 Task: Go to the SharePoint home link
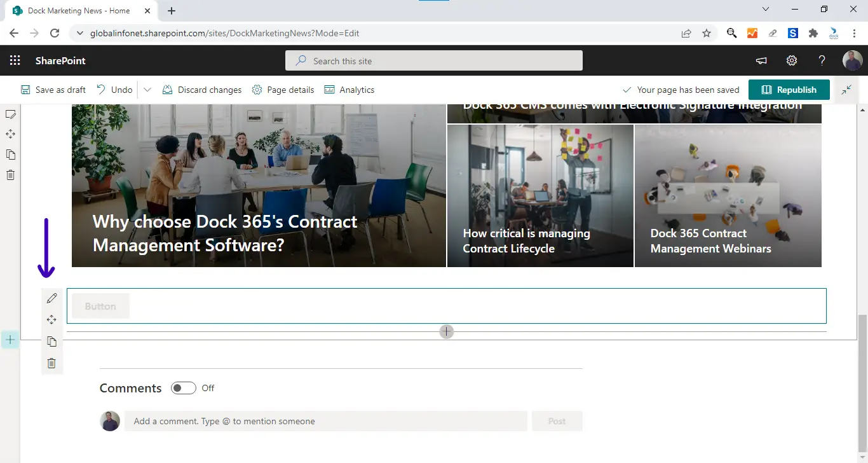pyautogui.click(x=60, y=60)
